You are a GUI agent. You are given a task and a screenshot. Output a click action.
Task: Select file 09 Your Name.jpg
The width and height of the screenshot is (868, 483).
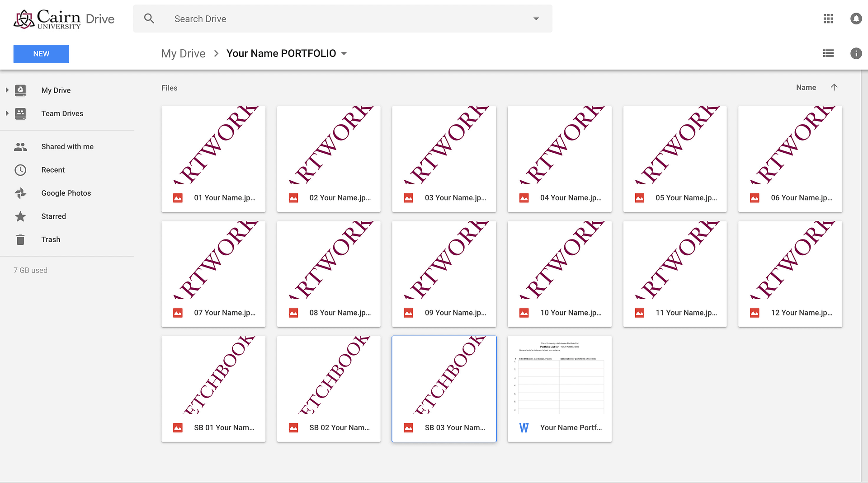444,274
